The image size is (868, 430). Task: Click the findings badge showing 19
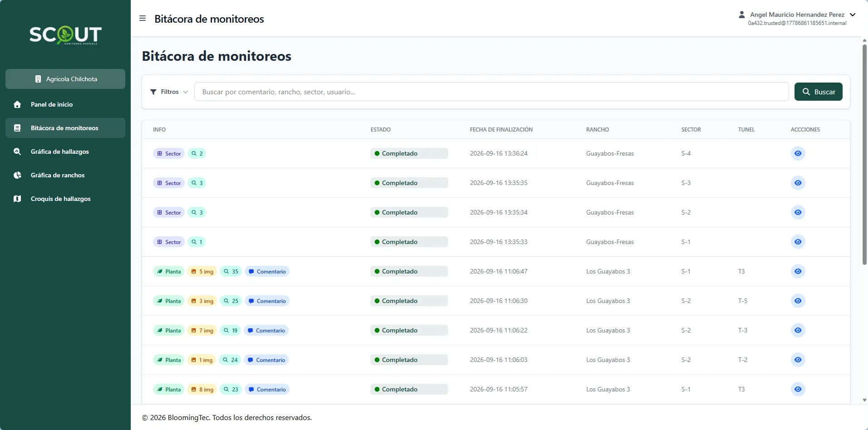coord(230,330)
